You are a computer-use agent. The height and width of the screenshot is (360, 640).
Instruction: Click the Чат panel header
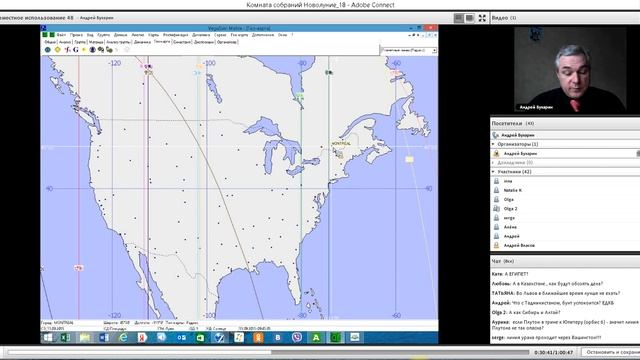565,261
